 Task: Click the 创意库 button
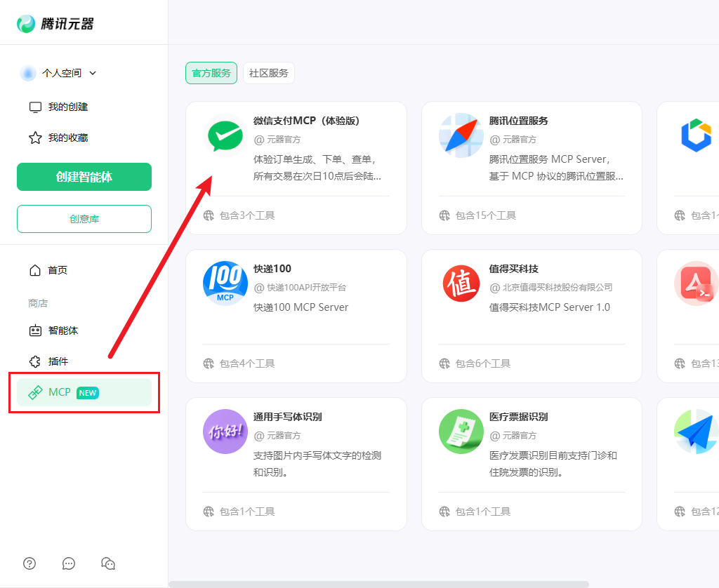click(84, 219)
